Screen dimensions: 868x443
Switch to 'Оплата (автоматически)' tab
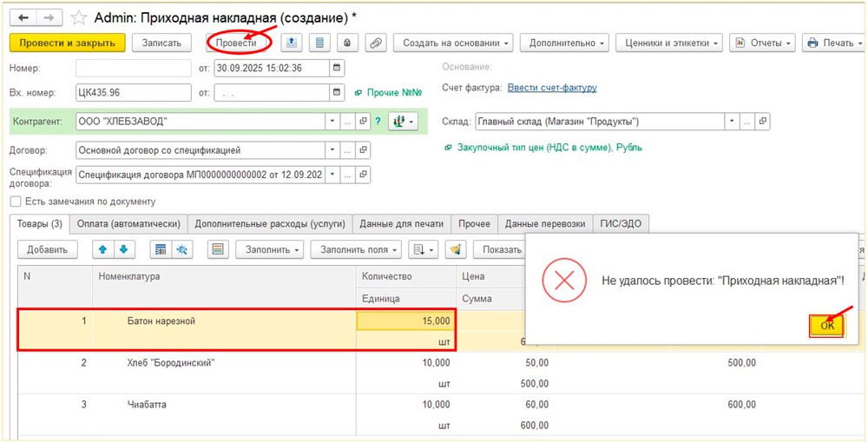tap(128, 224)
